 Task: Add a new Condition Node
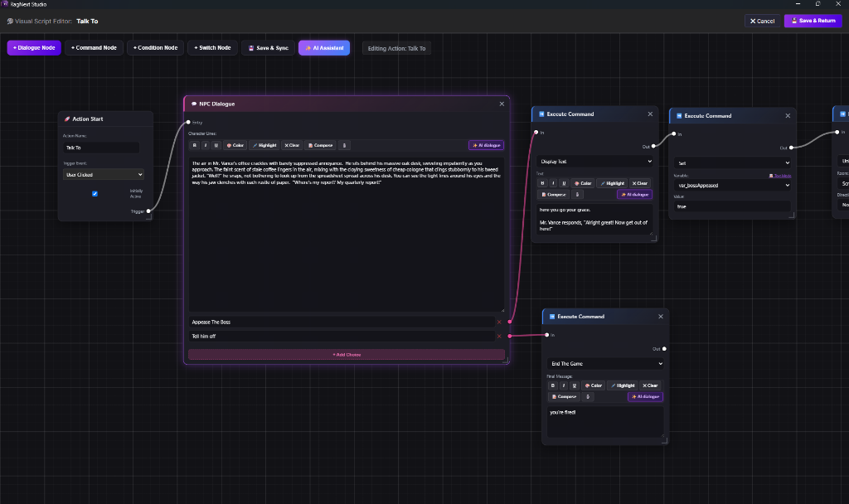click(155, 47)
